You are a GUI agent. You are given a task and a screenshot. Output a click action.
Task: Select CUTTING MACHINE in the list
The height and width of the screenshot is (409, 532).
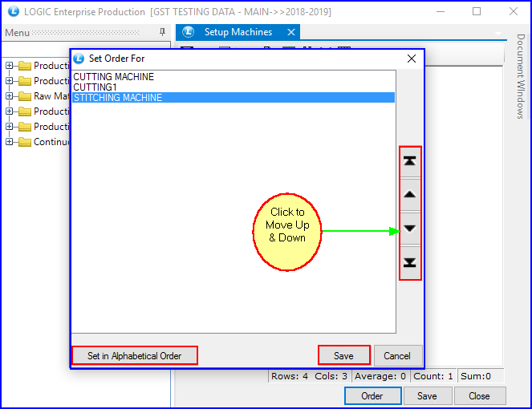point(114,77)
